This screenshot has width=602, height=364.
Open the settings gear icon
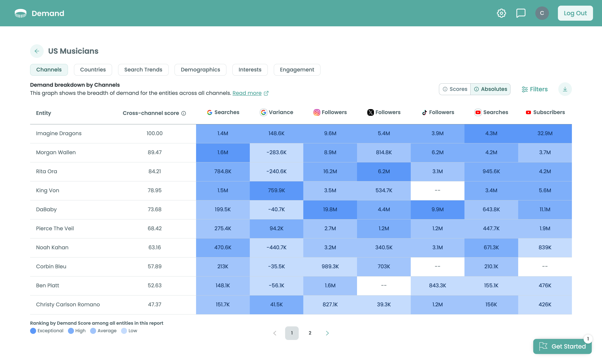pyautogui.click(x=501, y=13)
